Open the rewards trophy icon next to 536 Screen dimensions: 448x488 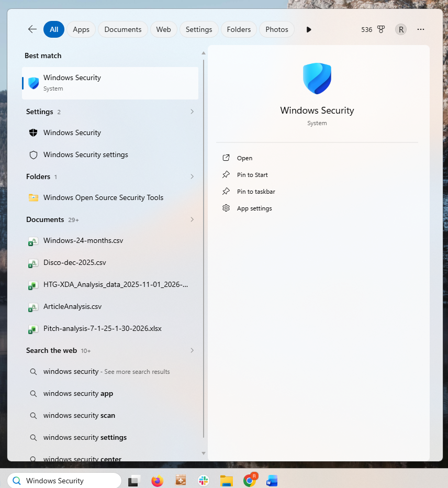[381, 29]
